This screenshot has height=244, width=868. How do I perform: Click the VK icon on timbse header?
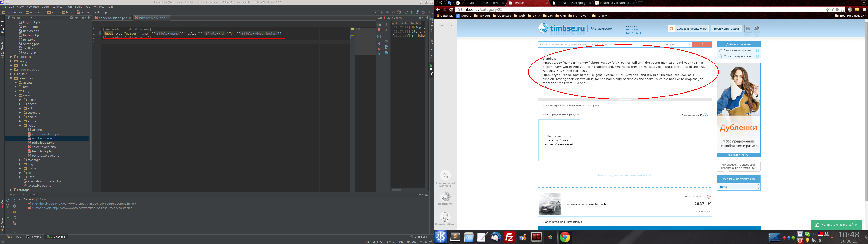pos(748,29)
